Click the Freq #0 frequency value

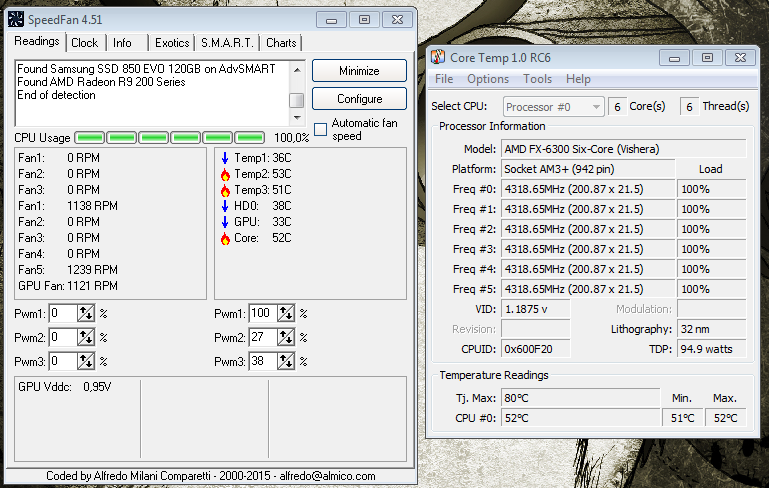588,189
